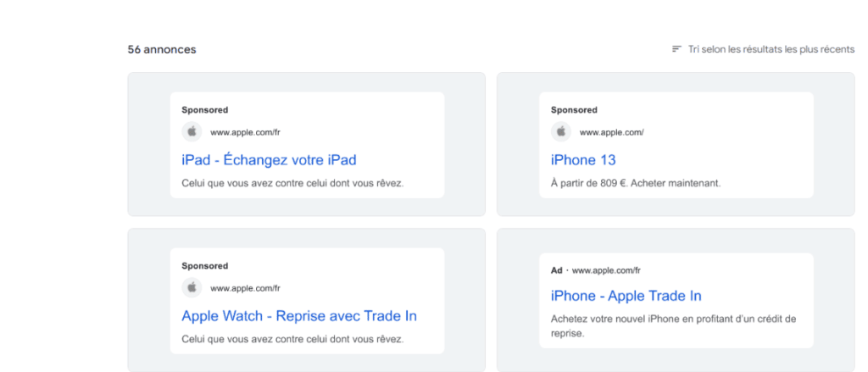Image resolution: width=868 pixels, height=372 pixels.
Task: Select the iPad trade-in ad card
Action: 307,145
